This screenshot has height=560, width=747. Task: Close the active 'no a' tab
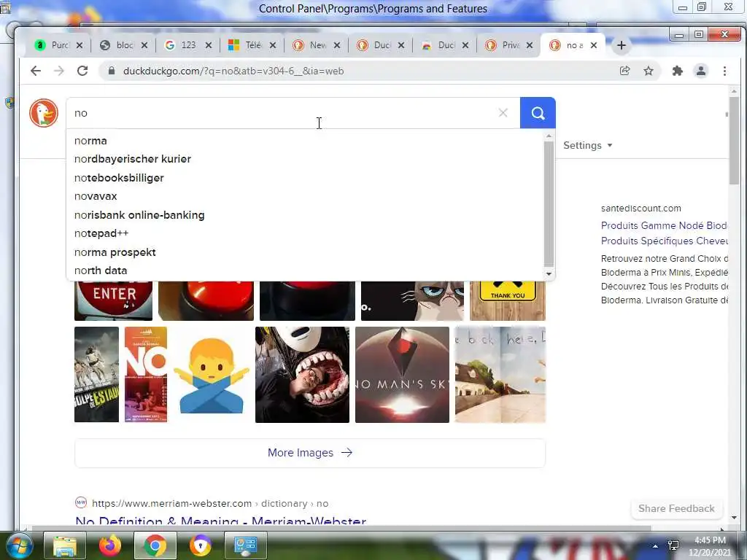pyautogui.click(x=594, y=45)
